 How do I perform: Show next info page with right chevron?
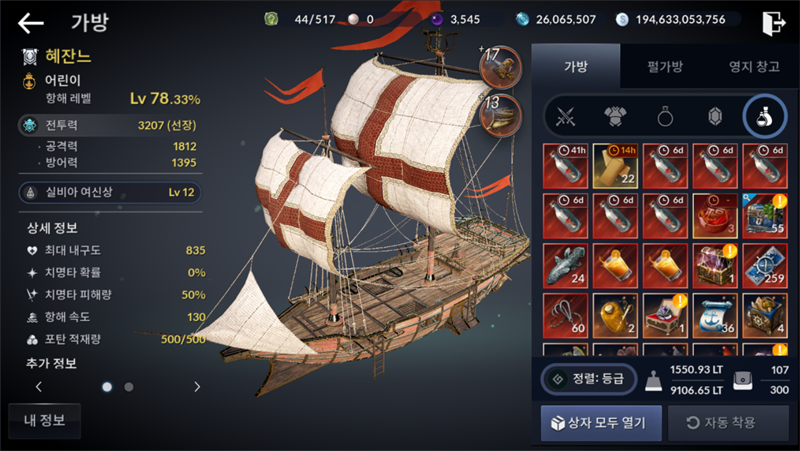coord(197,387)
